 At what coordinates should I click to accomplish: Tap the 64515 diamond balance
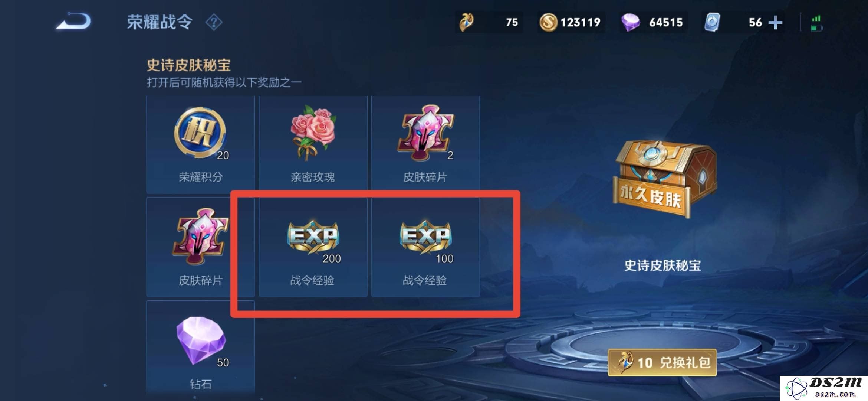pyautogui.click(x=666, y=23)
